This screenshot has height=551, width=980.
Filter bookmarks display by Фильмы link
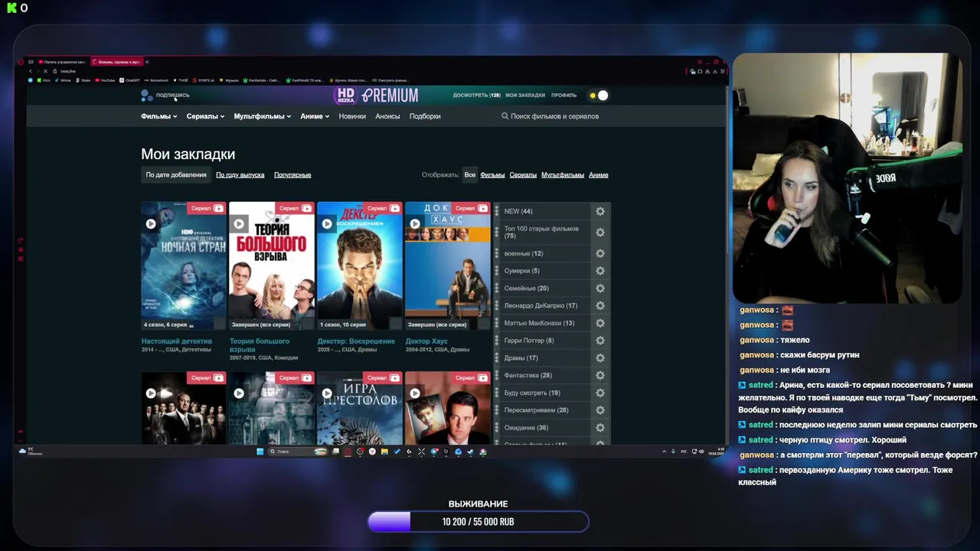(x=492, y=174)
